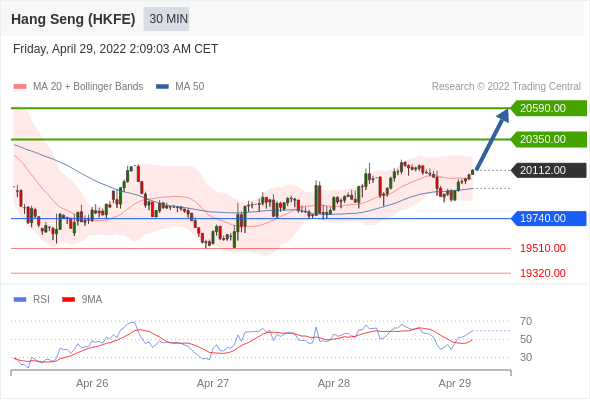Click the blue upward forecast arrow head
Image resolution: width=590 pixels, height=400 pixels.
pyautogui.click(x=503, y=115)
